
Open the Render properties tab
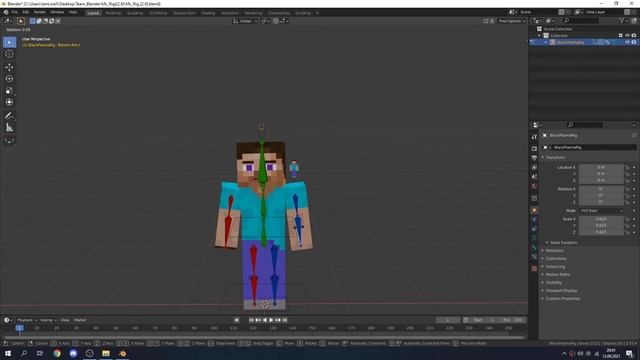click(x=534, y=149)
